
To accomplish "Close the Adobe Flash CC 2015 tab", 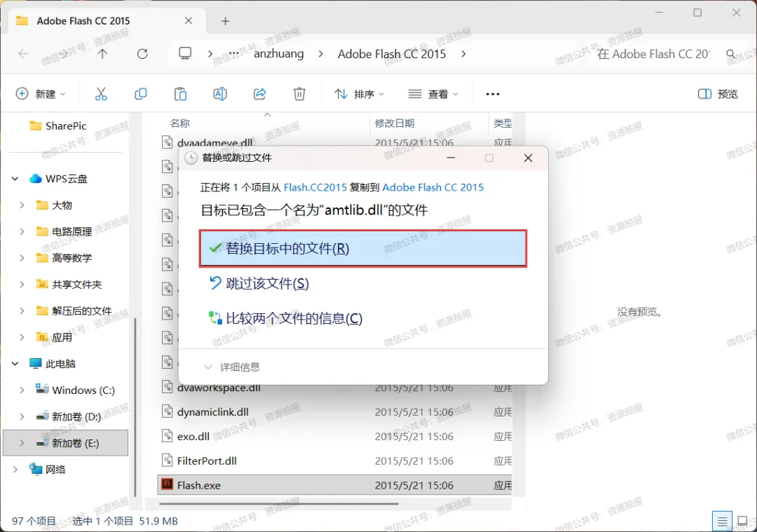I will click(189, 21).
